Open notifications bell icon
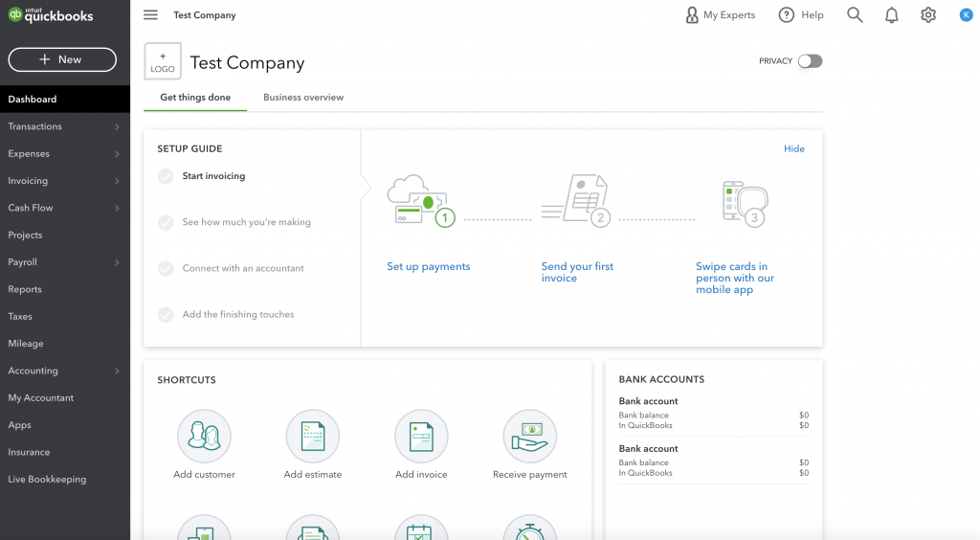Image resolution: width=980 pixels, height=540 pixels. click(891, 15)
